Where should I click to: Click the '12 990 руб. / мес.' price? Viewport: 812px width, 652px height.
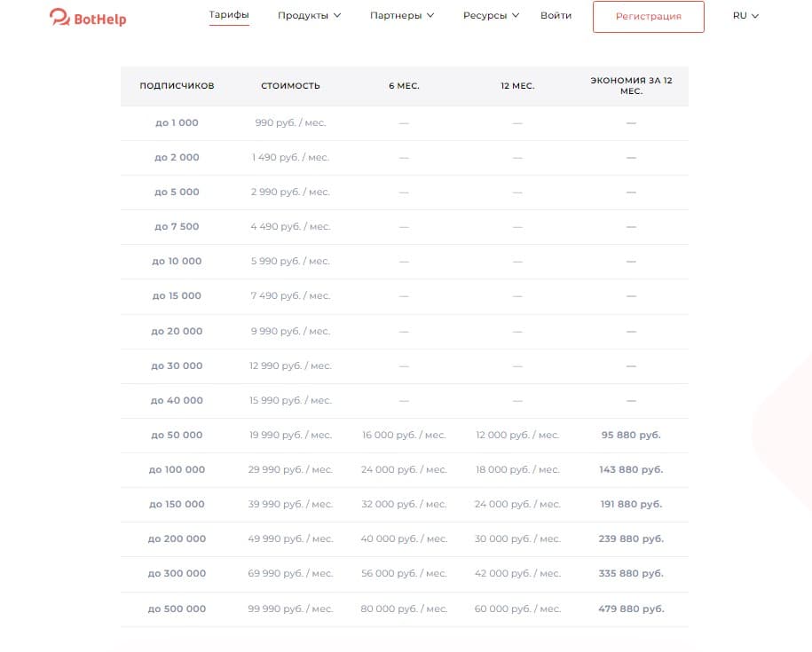click(290, 365)
